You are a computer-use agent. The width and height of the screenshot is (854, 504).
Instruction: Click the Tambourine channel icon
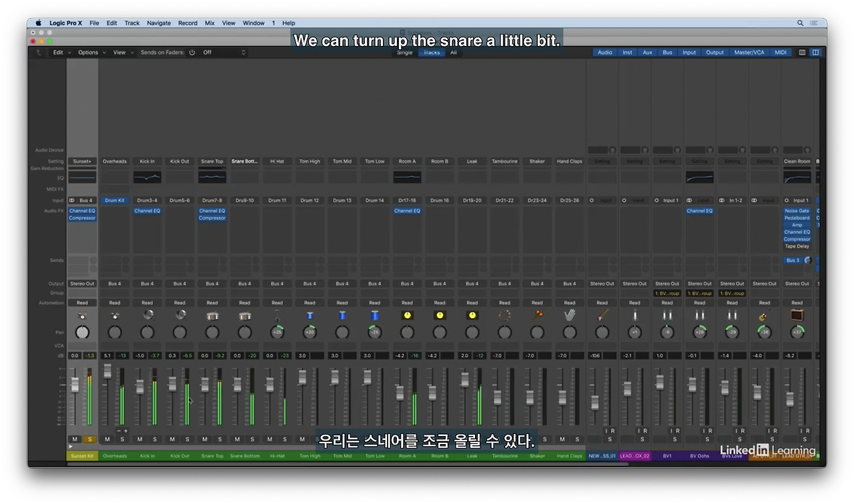tap(504, 315)
